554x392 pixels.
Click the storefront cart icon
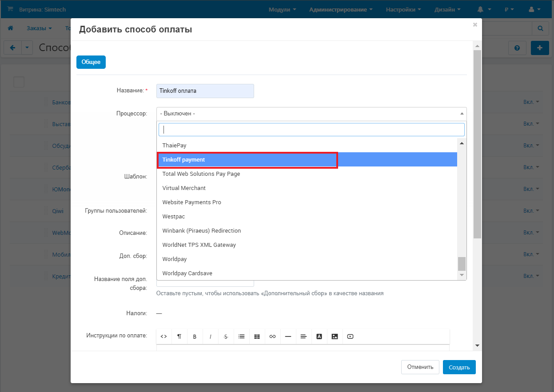[10, 9]
